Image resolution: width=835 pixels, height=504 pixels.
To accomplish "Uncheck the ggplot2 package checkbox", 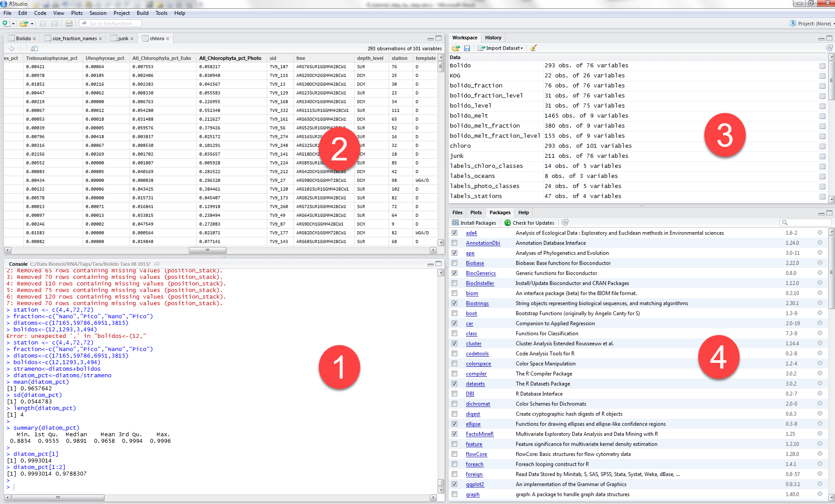I will coord(455,484).
